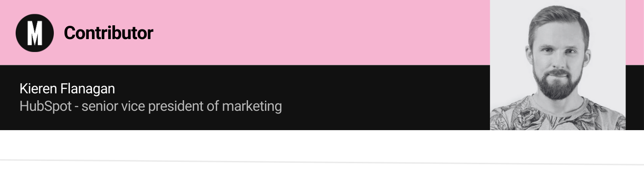Screen dimensions: 644x183
Task: Click the man's beard in the photo
Action: point(558,83)
